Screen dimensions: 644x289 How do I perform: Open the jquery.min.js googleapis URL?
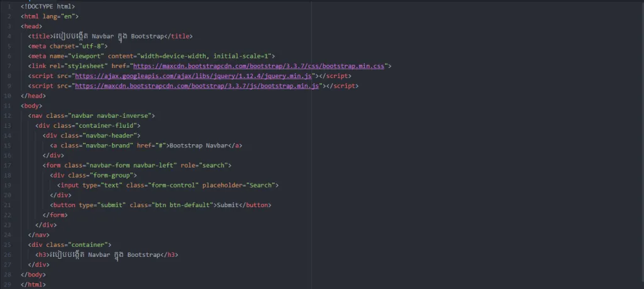point(194,76)
